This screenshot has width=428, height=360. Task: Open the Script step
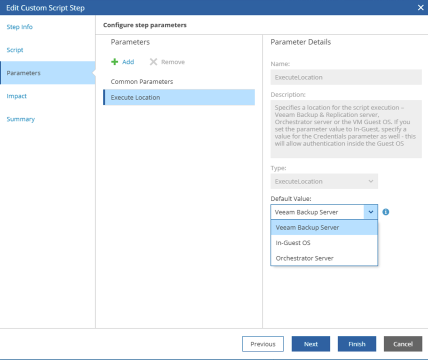point(15,50)
